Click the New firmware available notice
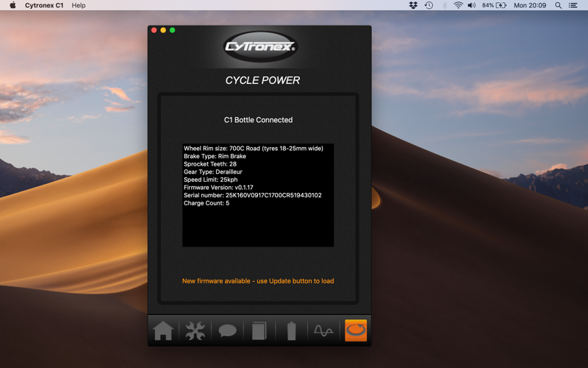Image resolution: width=588 pixels, height=368 pixels. (x=258, y=281)
